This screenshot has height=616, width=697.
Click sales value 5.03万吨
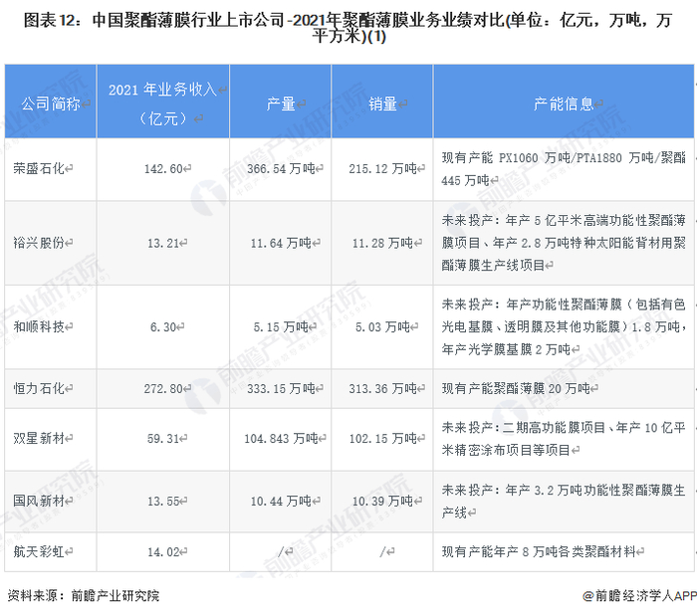coord(382,326)
